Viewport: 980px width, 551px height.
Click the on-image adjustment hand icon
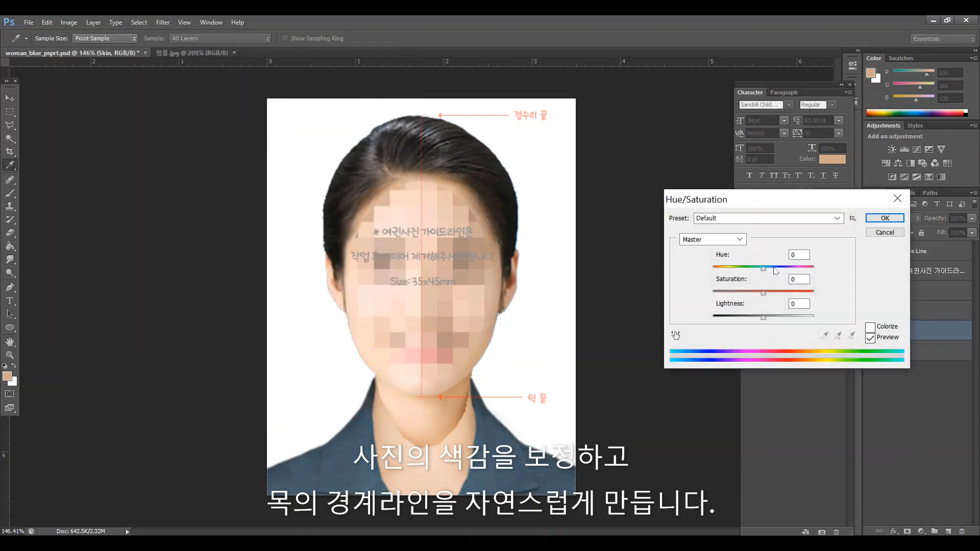tap(676, 335)
